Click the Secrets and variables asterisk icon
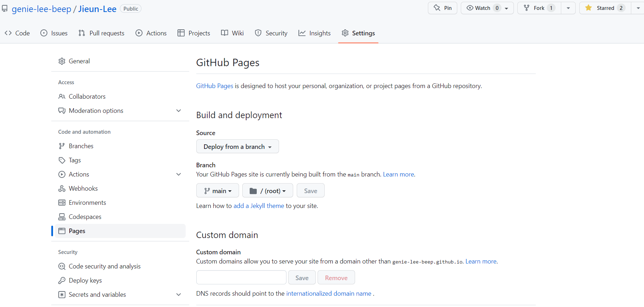The image size is (644, 307). [62, 295]
